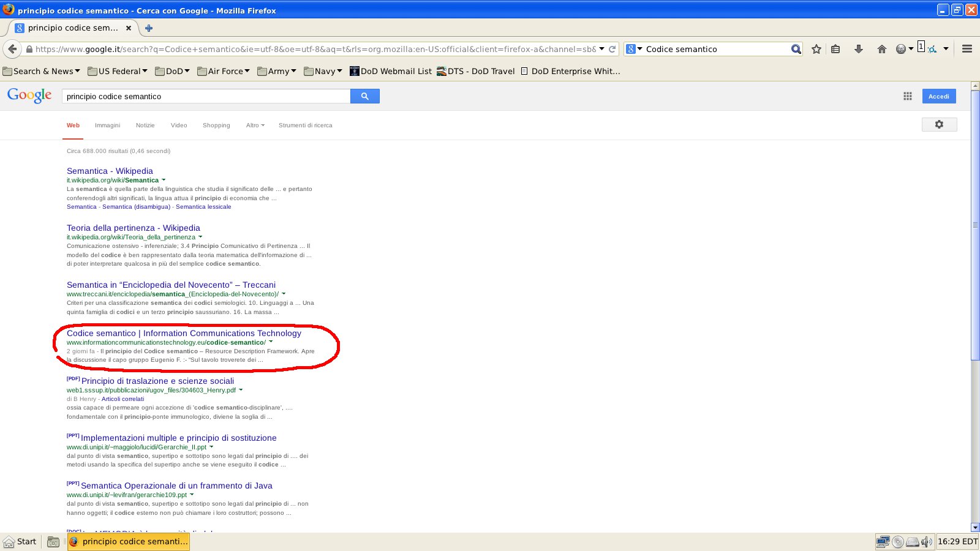Open the Treccani Semantica Enciclopedia result
The height and width of the screenshot is (551, 980).
(171, 285)
